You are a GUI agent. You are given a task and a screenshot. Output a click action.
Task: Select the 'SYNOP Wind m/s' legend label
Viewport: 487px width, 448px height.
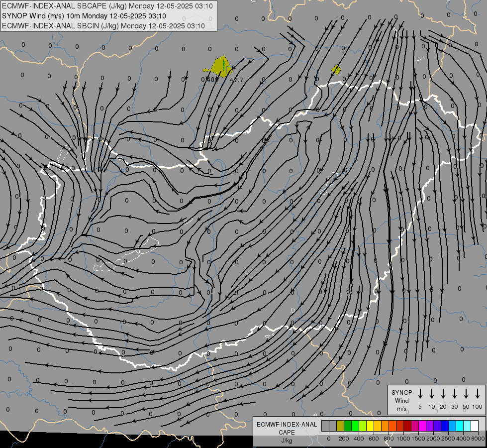coord(401,400)
